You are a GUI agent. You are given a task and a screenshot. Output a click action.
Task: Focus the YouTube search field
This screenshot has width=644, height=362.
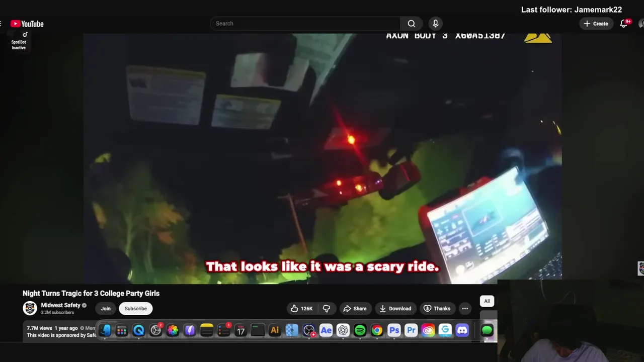pyautogui.click(x=306, y=24)
